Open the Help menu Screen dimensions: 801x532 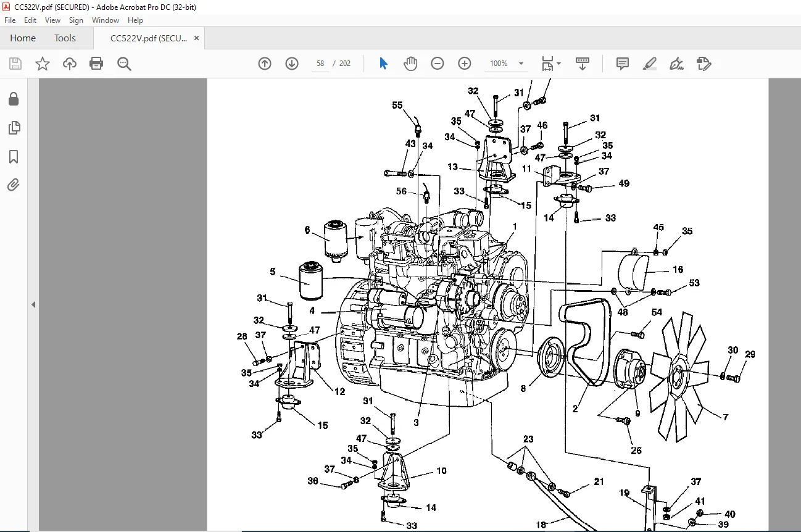pos(135,20)
